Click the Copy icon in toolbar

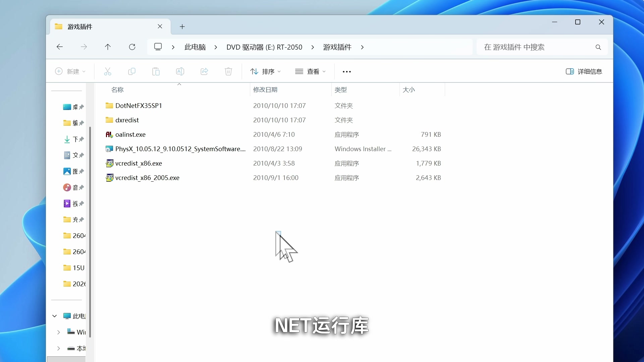click(132, 71)
